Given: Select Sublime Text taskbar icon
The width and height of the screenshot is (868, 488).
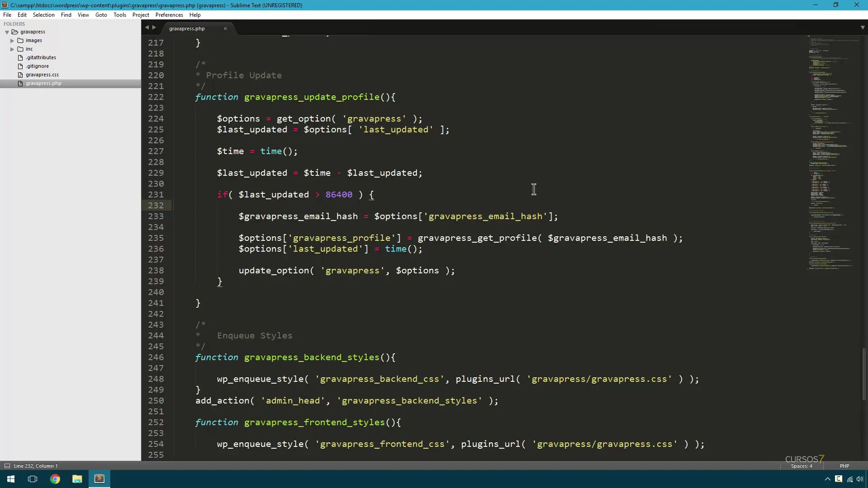Looking at the screenshot, I should [99, 479].
